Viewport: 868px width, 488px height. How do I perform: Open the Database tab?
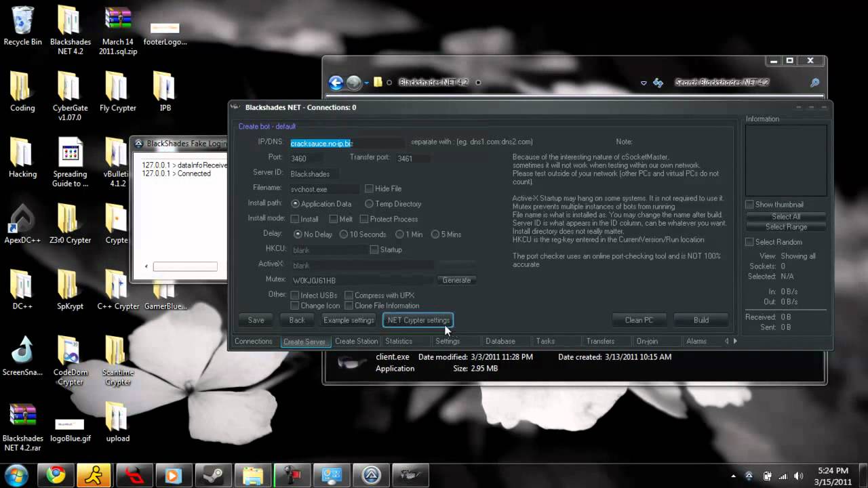(x=500, y=342)
